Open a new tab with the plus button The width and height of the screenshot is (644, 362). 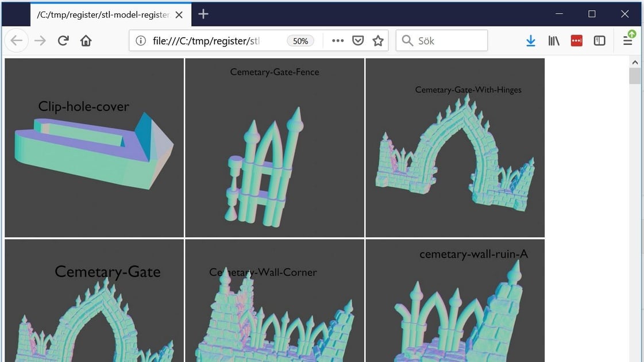203,14
